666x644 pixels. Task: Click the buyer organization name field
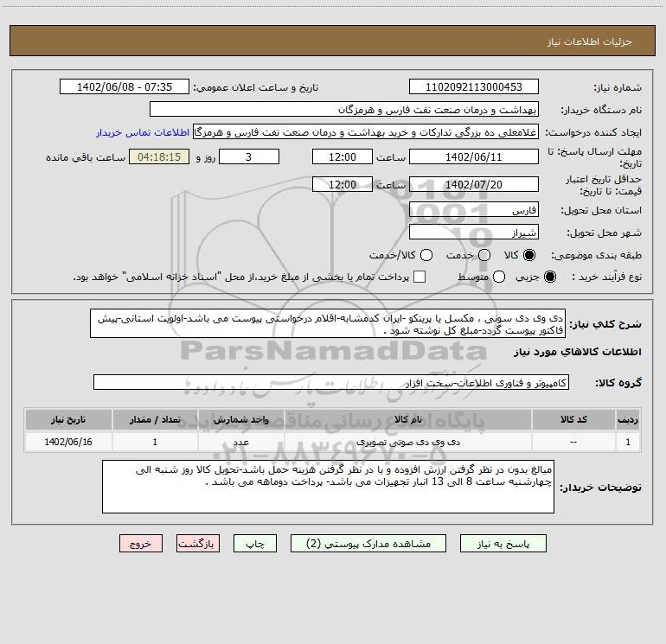pyautogui.click(x=344, y=109)
